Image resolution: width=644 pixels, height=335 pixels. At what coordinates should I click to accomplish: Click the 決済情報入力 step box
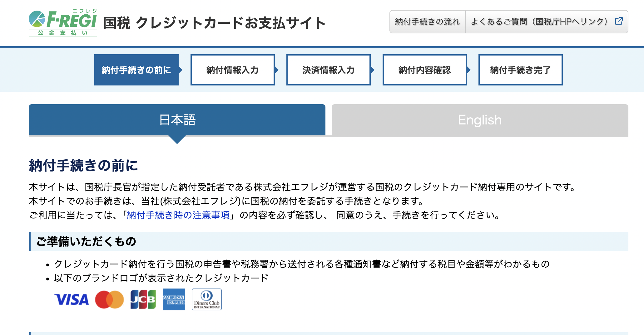[x=329, y=70]
